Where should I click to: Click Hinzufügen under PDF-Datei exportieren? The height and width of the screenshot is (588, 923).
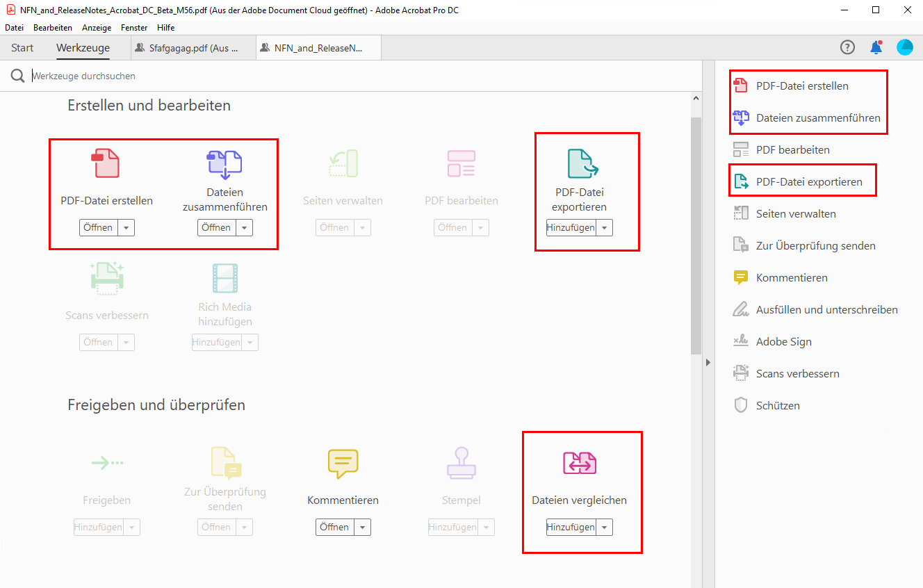pyautogui.click(x=571, y=227)
